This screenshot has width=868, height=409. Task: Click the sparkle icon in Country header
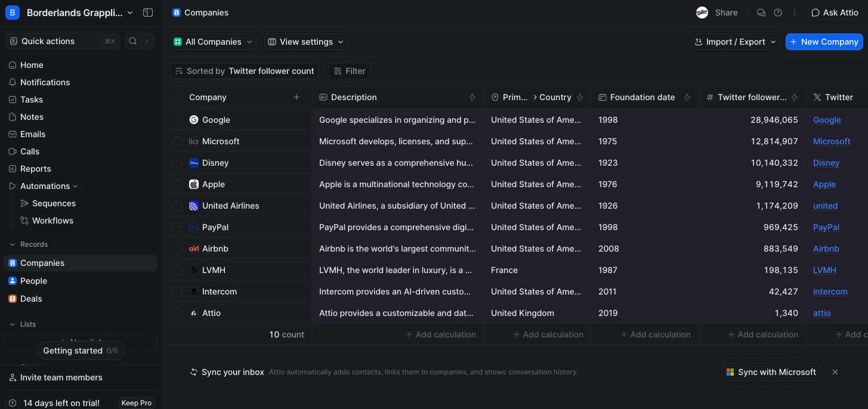tap(580, 97)
